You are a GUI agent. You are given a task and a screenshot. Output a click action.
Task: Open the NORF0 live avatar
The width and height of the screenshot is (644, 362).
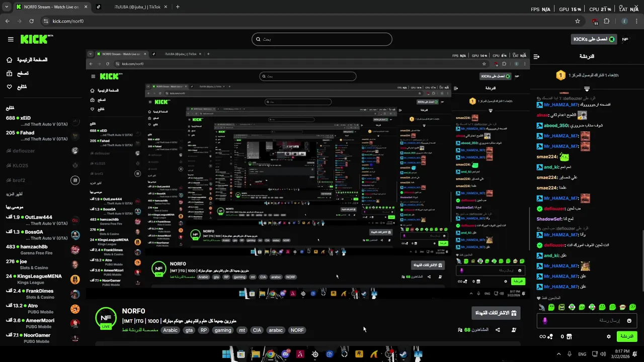coord(106,318)
